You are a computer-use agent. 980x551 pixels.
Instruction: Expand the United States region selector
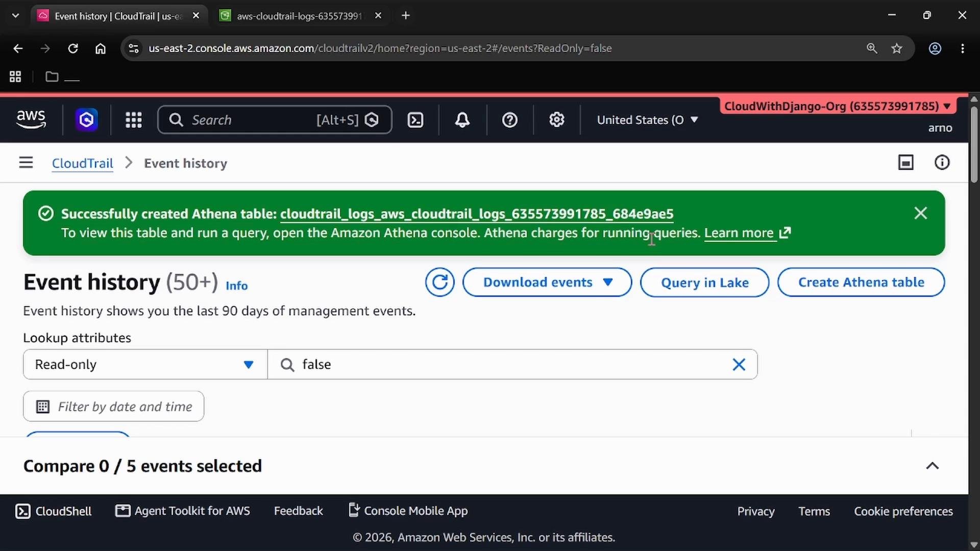tap(648, 120)
